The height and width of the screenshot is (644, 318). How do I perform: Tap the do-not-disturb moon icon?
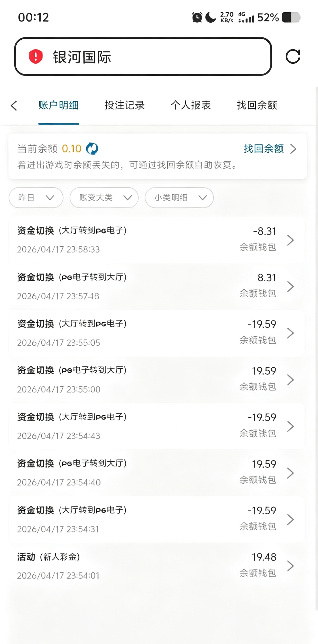tap(210, 18)
